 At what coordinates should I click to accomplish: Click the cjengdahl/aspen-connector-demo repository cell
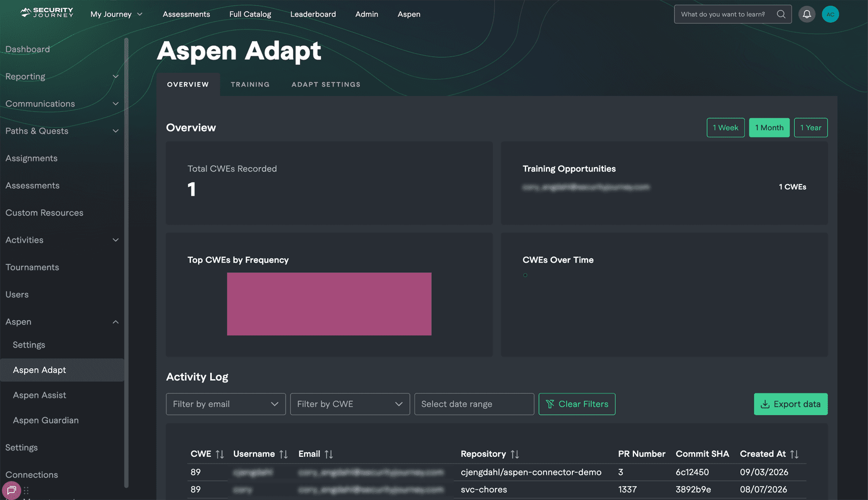point(531,472)
